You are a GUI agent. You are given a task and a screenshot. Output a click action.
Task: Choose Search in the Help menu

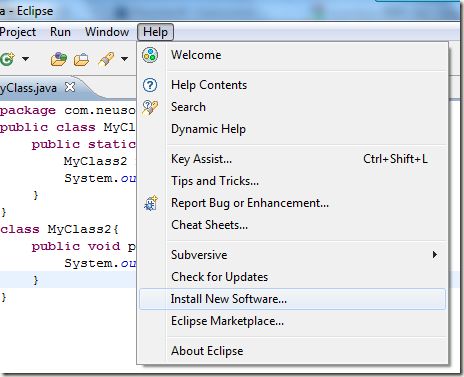pyautogui.click(x=292, y=107)
